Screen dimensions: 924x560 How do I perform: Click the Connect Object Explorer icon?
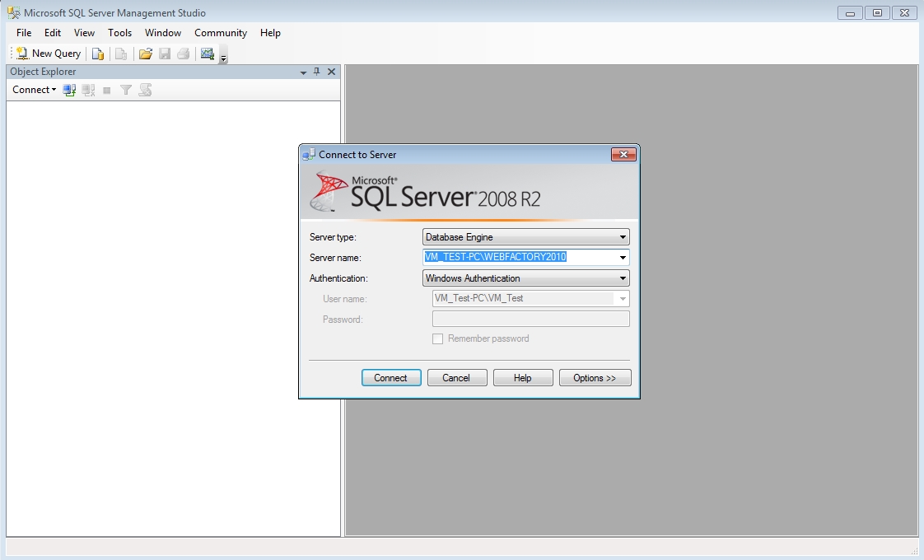click(x=70, y=90)
